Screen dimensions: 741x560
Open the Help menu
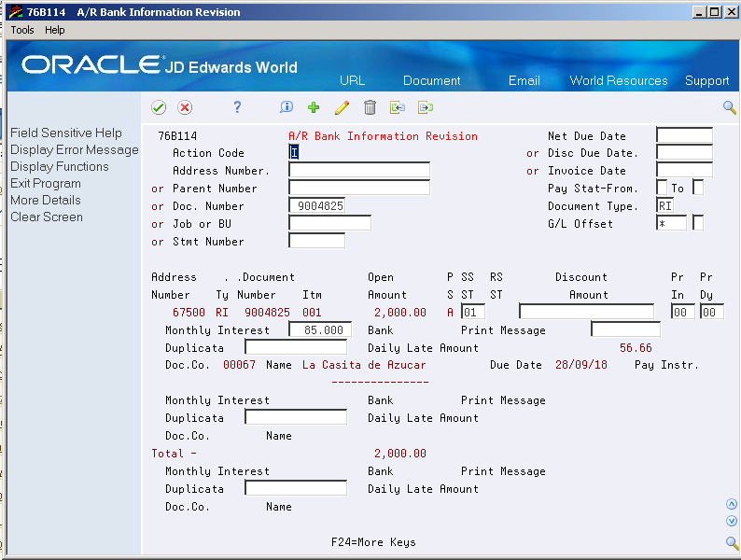55,30
